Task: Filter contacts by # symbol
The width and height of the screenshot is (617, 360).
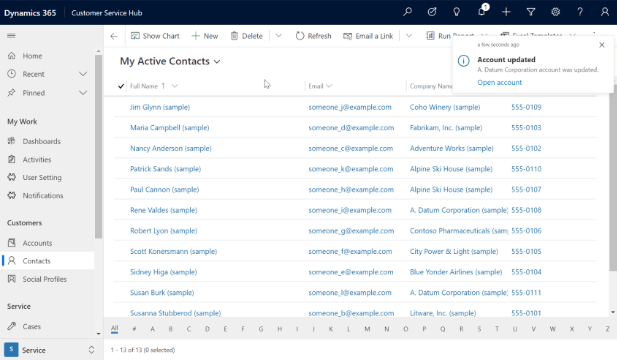Action: 134,329
